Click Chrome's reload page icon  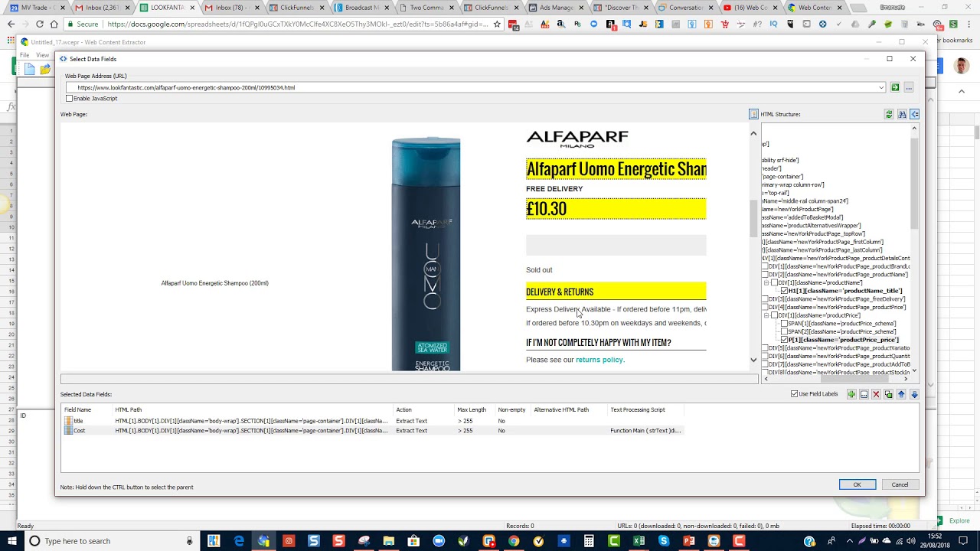pos(40,24)
